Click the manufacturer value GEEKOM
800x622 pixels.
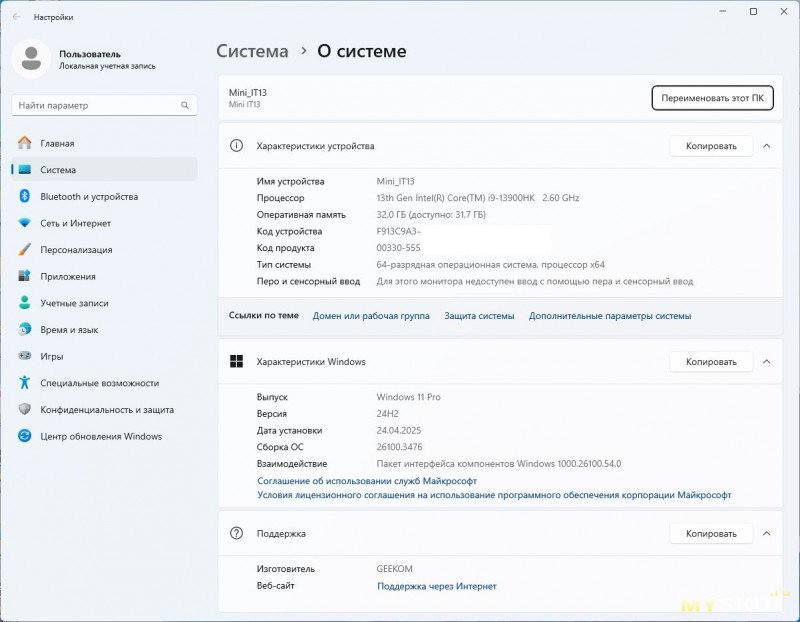point(394,568)
